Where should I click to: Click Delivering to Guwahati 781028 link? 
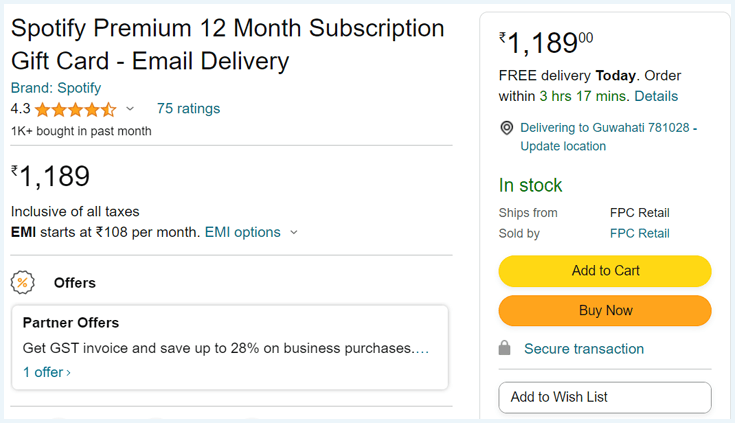click(x=608, y=128)
